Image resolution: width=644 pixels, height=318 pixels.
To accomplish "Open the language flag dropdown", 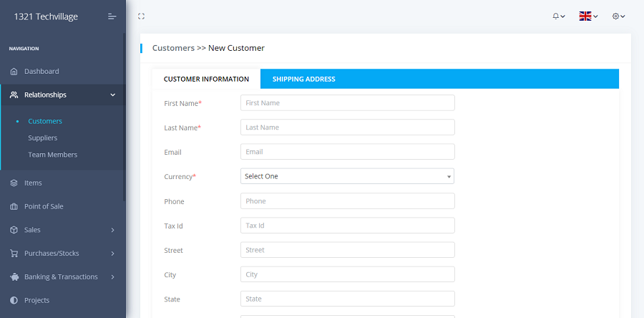I will (588, 16).
